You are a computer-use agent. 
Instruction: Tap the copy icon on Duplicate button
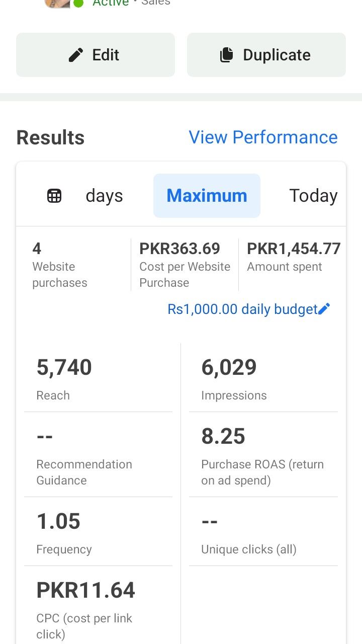227,55
